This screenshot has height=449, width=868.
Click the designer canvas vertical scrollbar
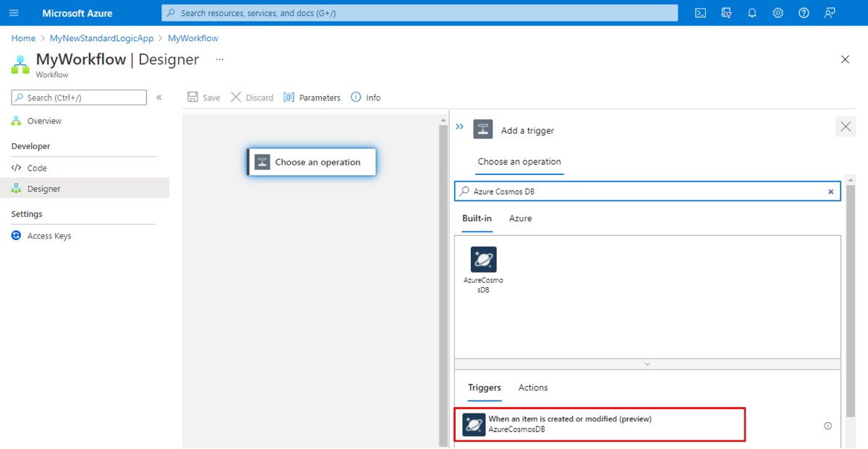click(x=443, y=286)
